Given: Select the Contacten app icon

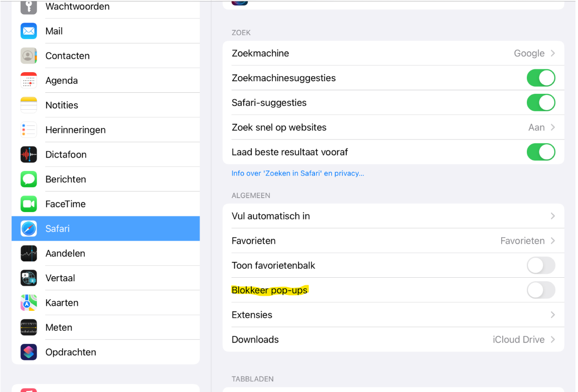Looking at the screenshot, I should point(29,56).
